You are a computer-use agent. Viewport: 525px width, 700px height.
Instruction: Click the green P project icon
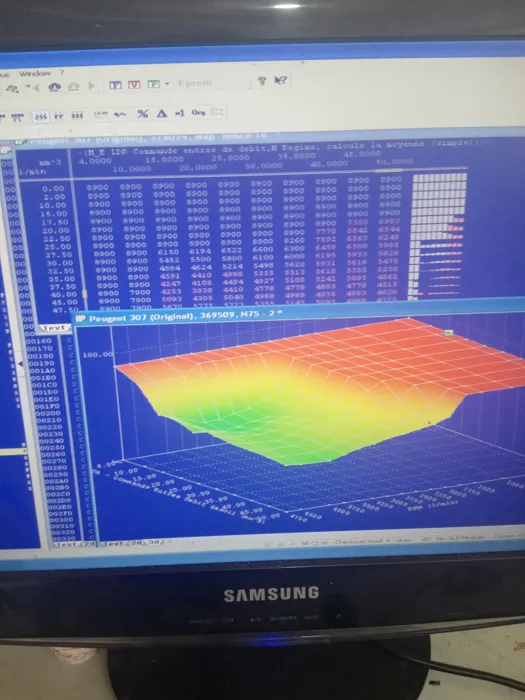(x=153, y=84)
